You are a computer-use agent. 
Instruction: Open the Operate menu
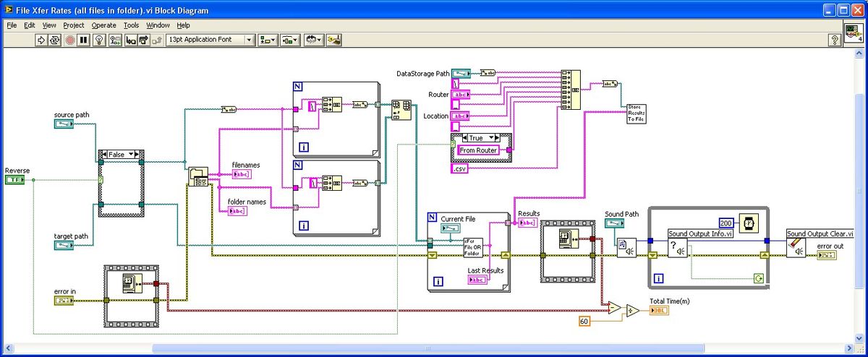104,25
